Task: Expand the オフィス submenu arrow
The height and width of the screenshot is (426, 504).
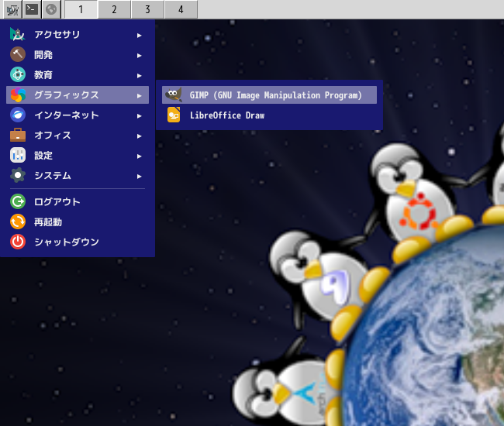Action: pos(139,136)
